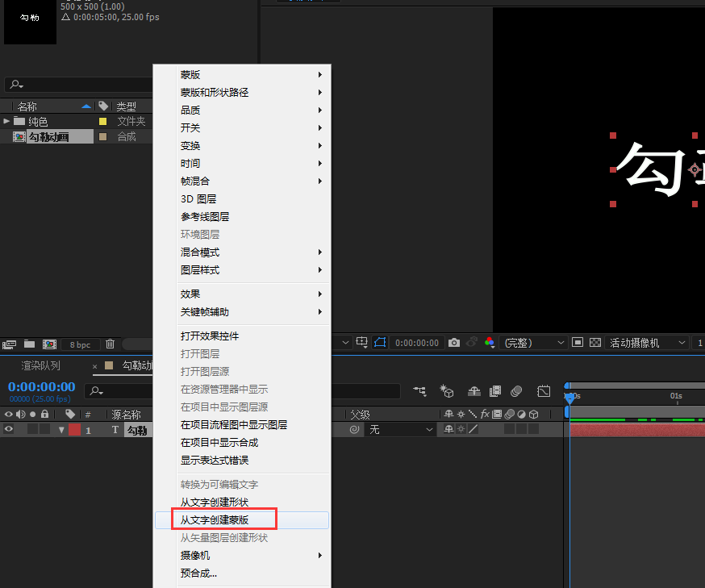Image resolution: width=705 pixels, height=588 pixels.
Task: Toggle solo box for 勾勒 layer
Action: click(32, 429)
